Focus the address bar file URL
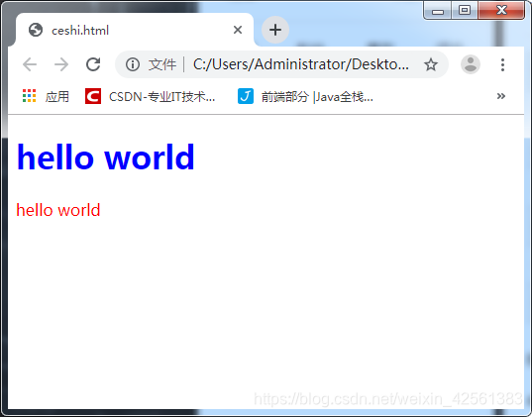 (301, 64)
